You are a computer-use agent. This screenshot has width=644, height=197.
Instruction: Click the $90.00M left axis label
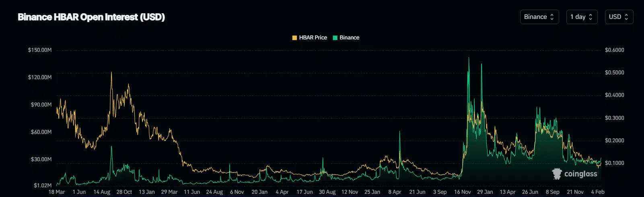(41, 105)
